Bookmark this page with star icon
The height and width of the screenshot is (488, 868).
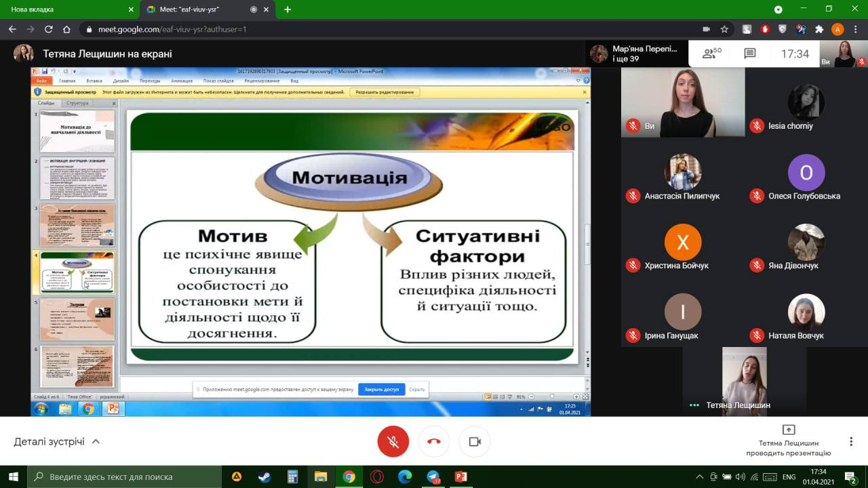pos(724,29)
